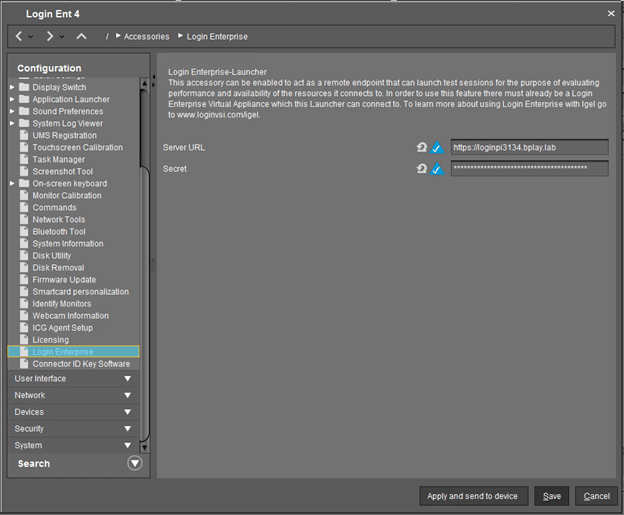Go forward with the right arrow

(50, 36)
